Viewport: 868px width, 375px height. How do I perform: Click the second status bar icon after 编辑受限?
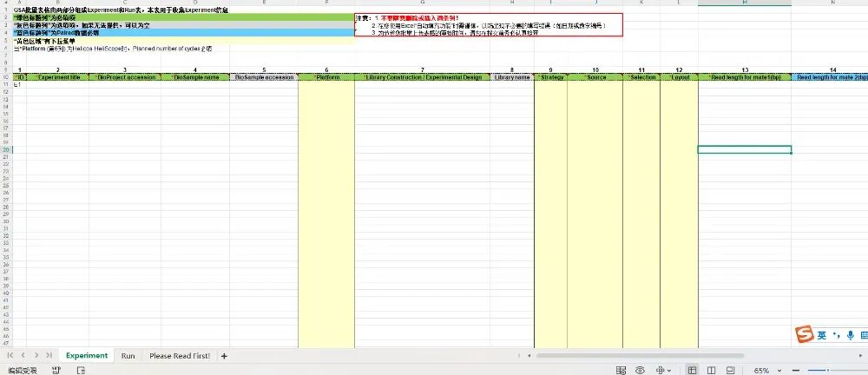[81, 370]
